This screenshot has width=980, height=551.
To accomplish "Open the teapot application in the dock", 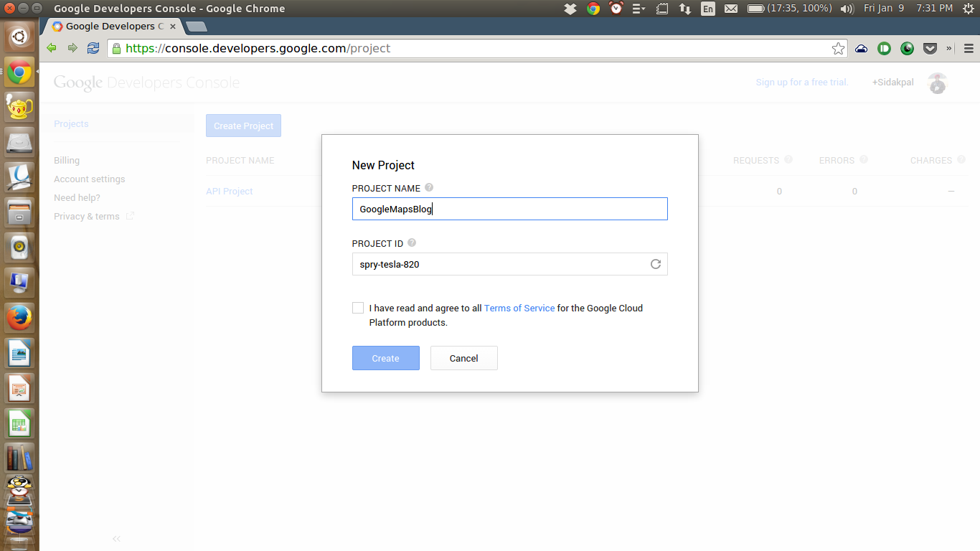I will click(x=19, y=106).
